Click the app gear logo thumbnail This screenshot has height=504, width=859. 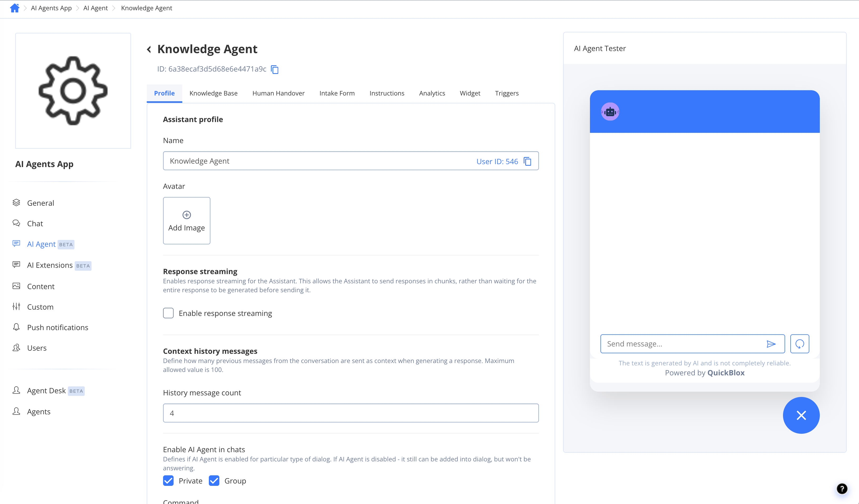(x=73, y=91)
